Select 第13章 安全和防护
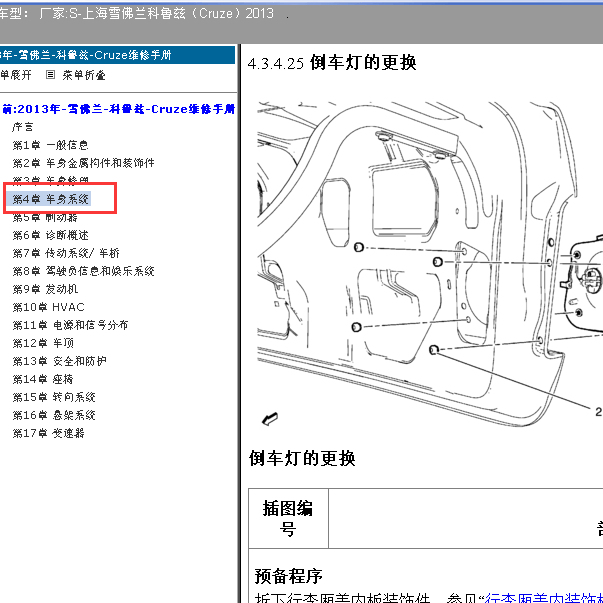Image resolution: width=603 pixels, height=603 pixels. [59, 361]
